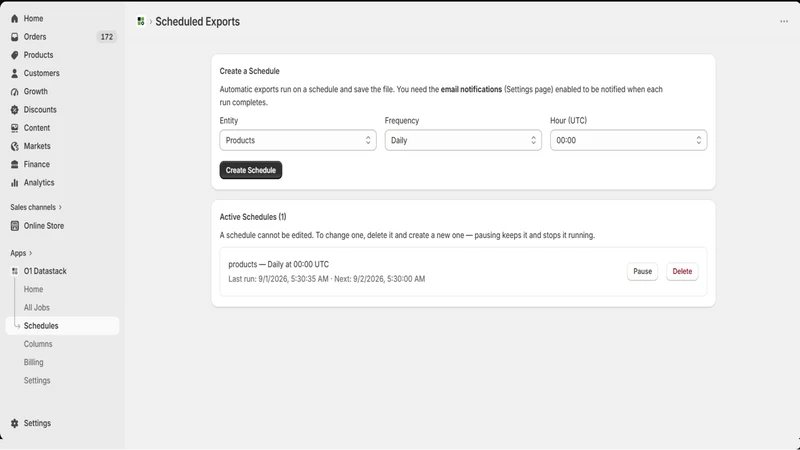
Task: Expand the Apps section chevron
Action: (x=31, y=253)
